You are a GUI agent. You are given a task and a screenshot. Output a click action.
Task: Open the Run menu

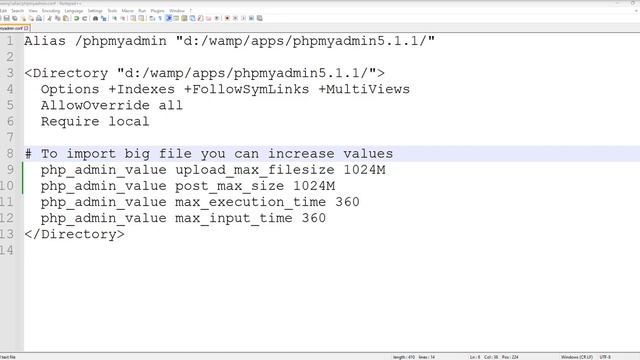pyautogui.click(x=142, y=11)
